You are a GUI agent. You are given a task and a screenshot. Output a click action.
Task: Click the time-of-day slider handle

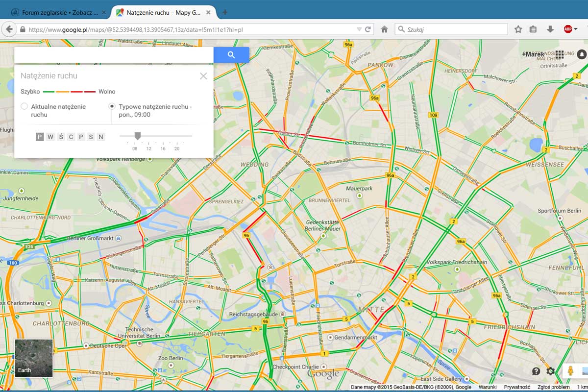(x=138, y=136)
